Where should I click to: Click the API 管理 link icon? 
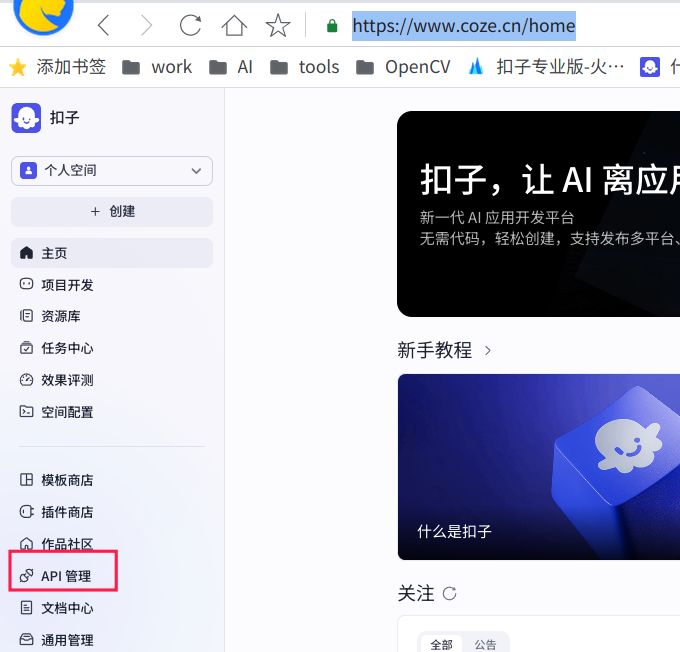tap(26, 576)
